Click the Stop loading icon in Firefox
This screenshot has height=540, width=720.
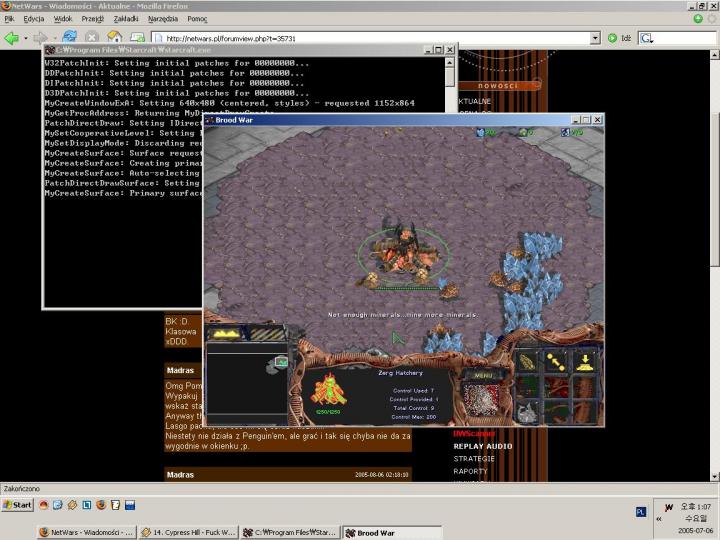[x=92, y=37]
